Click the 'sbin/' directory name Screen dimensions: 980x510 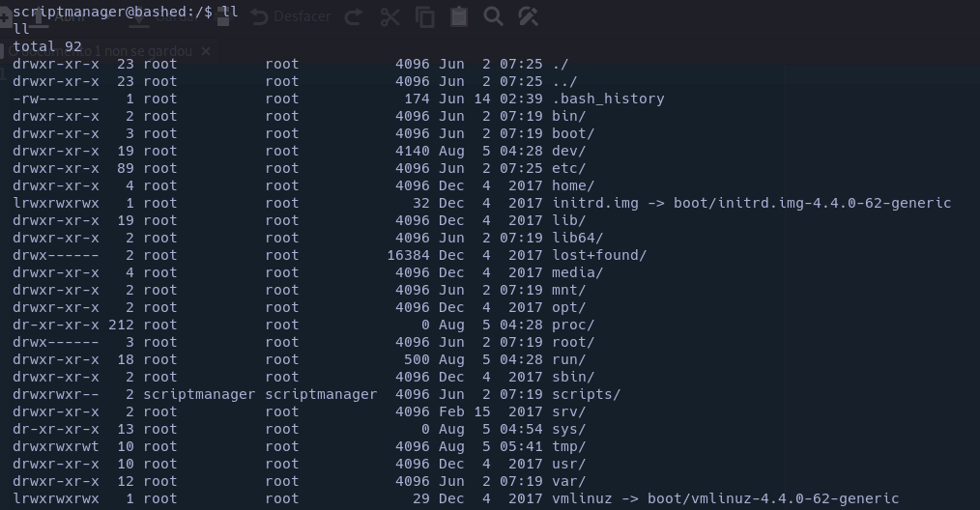coord(573,378)
